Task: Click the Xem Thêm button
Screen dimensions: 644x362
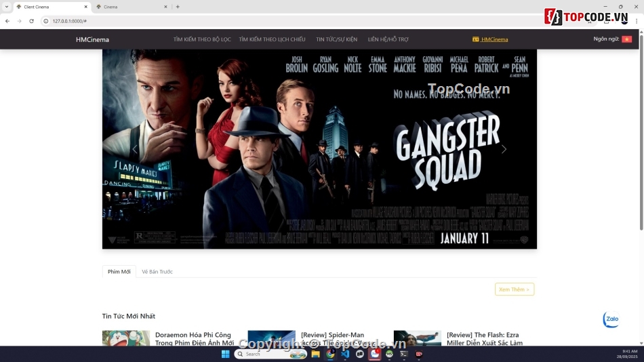Action: (x=514, y=289)
